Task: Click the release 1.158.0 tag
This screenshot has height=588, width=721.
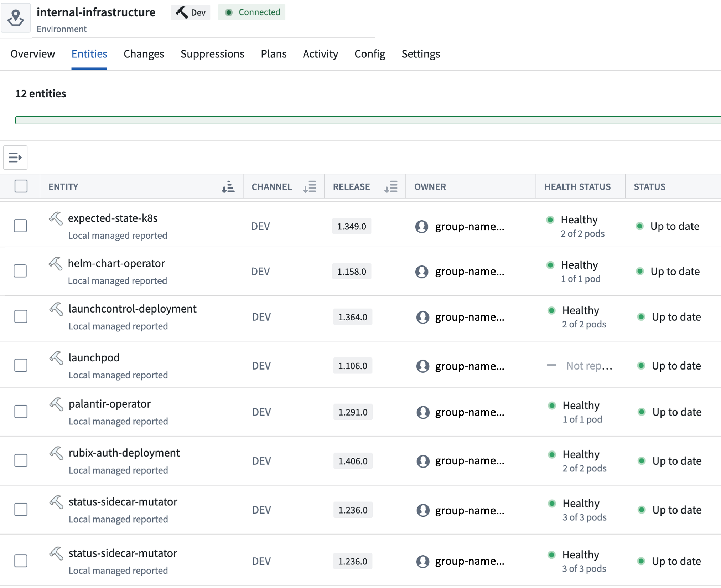Action: [x=352, y=272]
